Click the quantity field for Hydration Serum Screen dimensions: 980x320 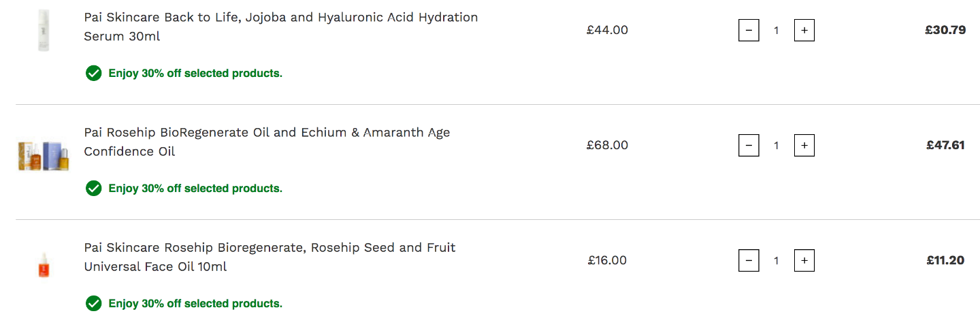click(x=777, y=30)
